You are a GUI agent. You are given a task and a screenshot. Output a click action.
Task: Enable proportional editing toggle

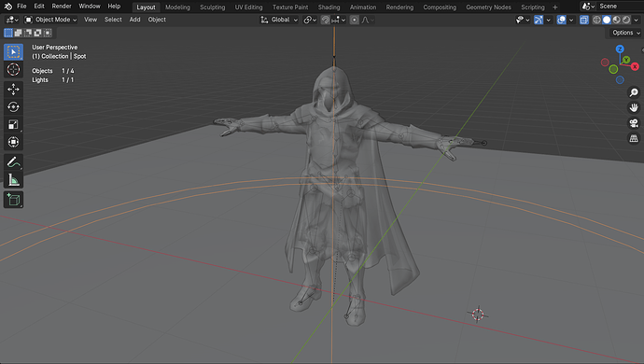(x=354, y=20)
